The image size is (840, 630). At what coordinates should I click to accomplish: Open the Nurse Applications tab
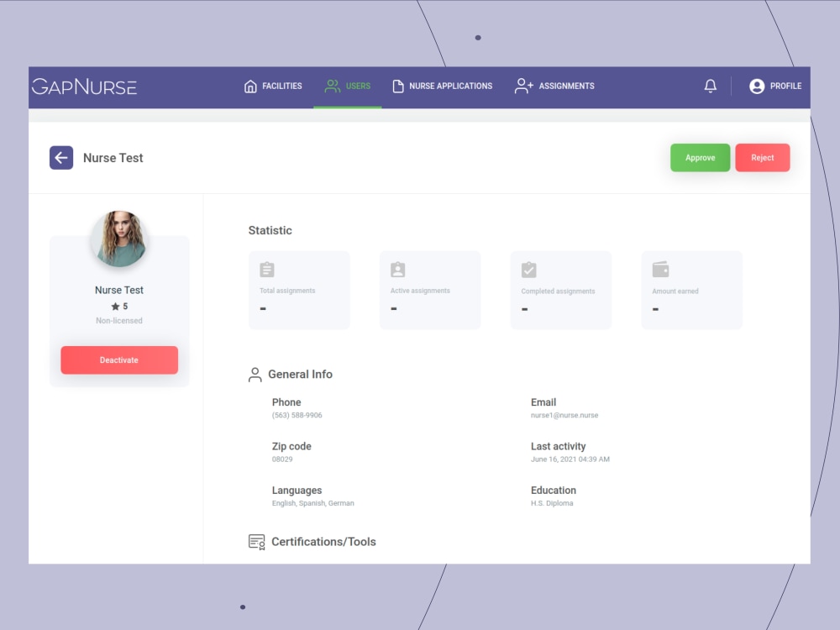pos(442,85)
